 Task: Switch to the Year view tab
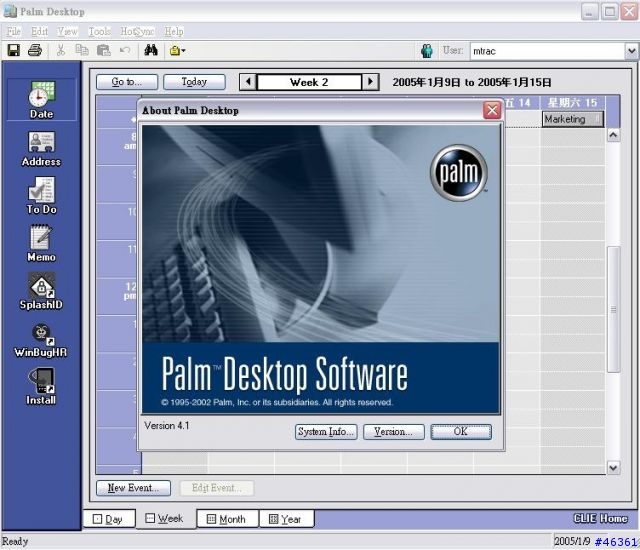click(x=287, y=519)
